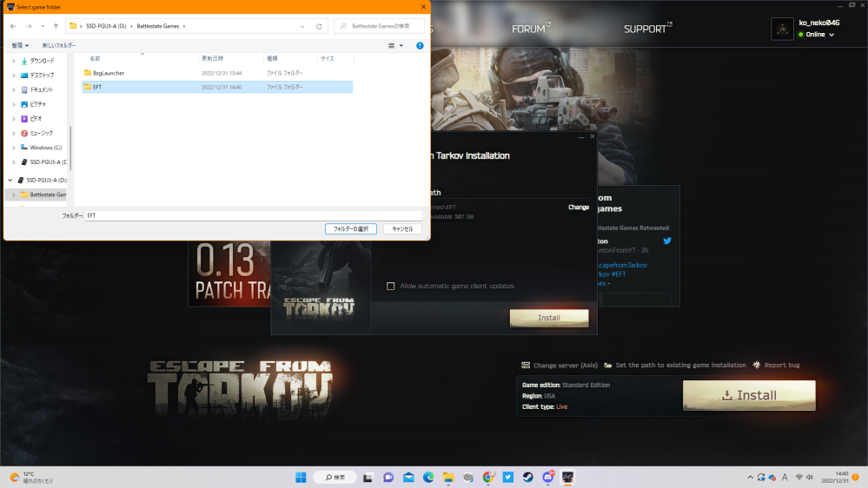Open the FORUM tab in the launcher
The image size is (868, 488).
528,29
